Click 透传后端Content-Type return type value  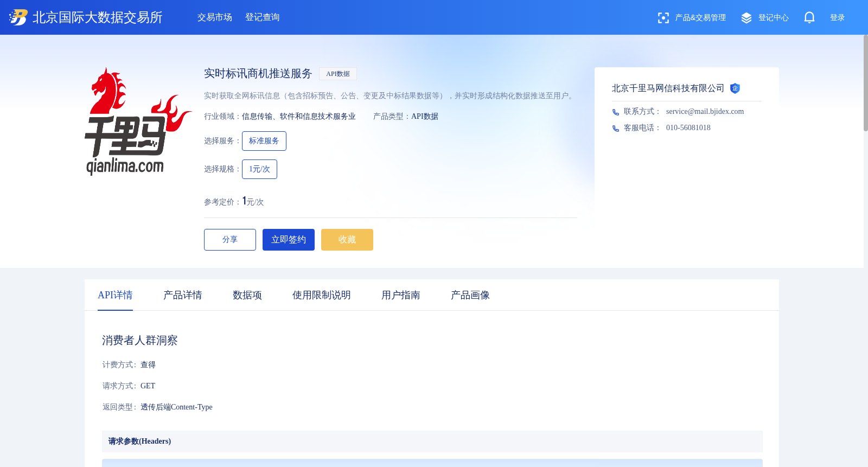pyautogui.click(x=176, y=407)
